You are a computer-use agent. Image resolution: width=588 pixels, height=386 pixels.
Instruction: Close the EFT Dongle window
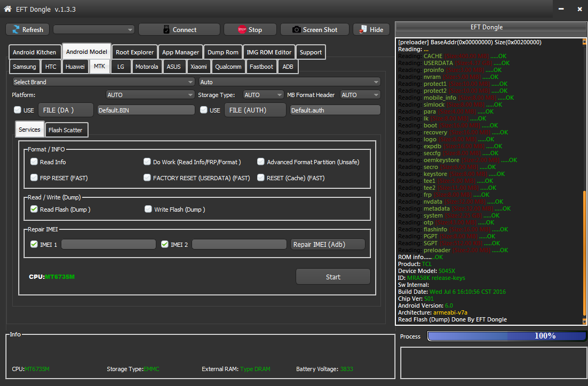click(x=580, y=9)
